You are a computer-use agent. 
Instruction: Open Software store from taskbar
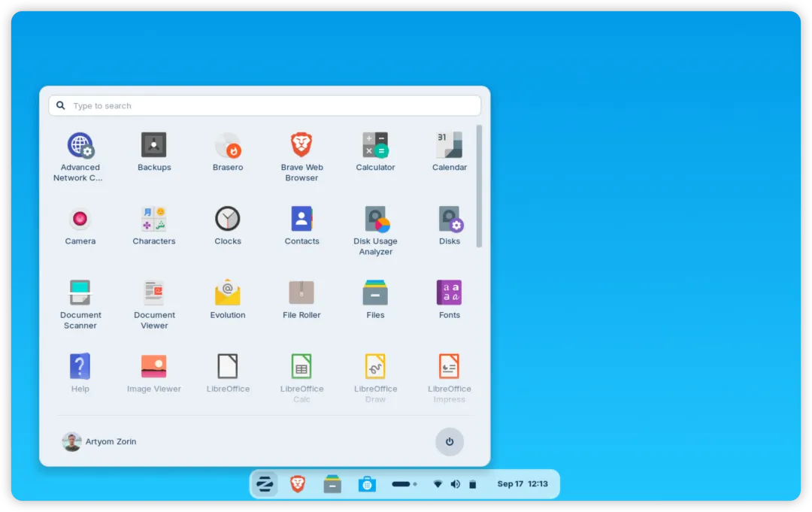367,484
